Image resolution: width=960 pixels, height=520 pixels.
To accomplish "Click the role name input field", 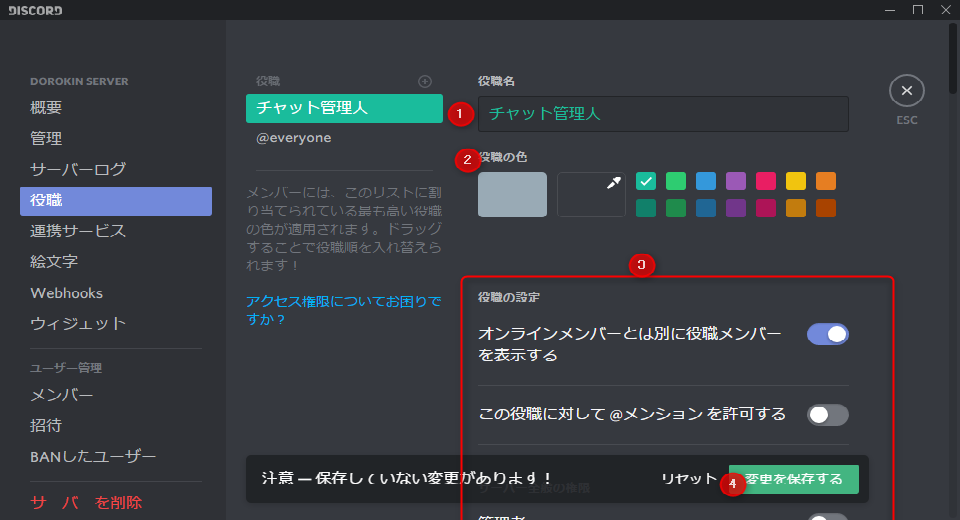I will pos(663,114).
